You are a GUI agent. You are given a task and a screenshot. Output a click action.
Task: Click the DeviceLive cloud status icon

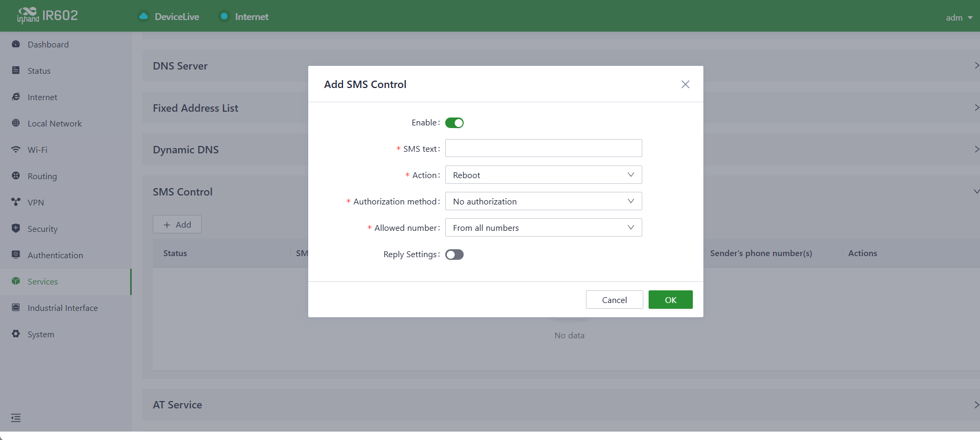coord(143,16)
